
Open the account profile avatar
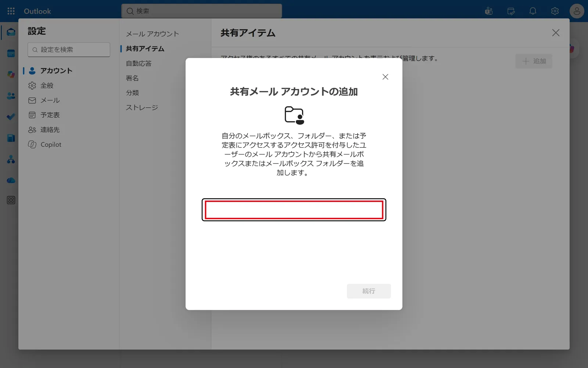(577, 11)
